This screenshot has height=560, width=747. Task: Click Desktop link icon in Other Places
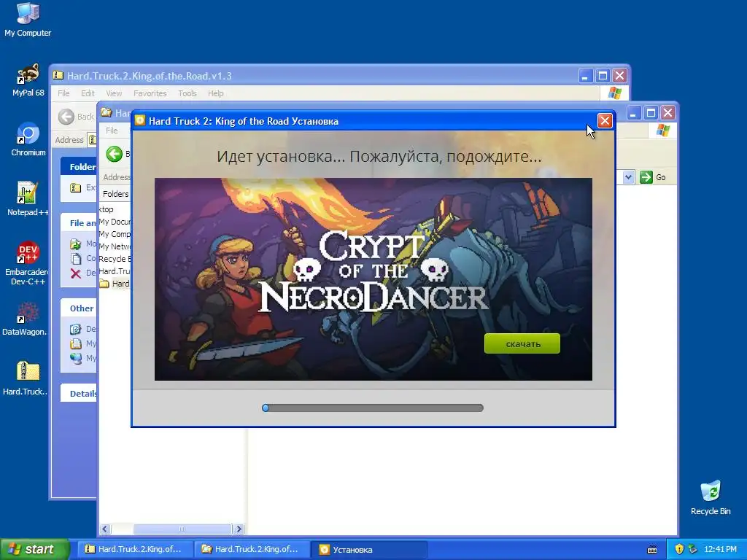coord(76,329)
